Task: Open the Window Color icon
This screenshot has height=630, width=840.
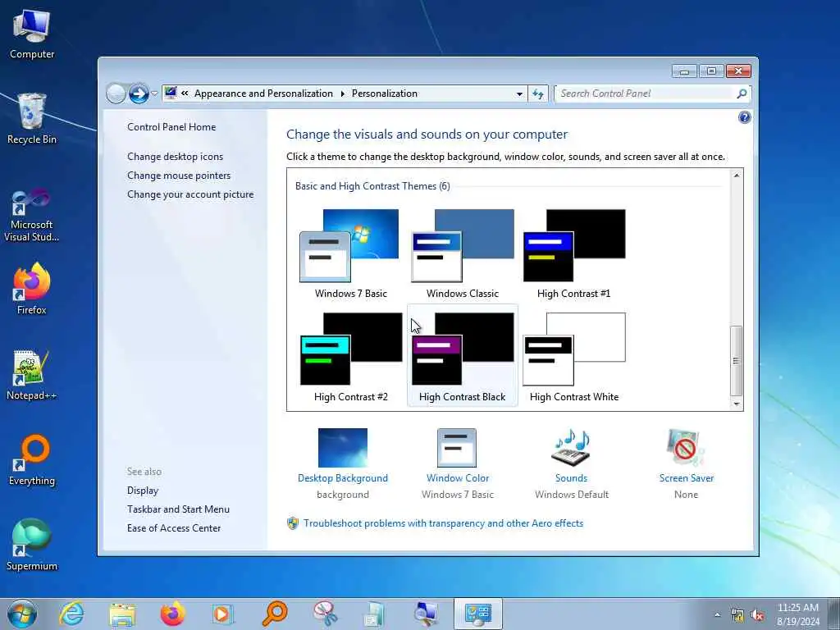Action: tap(456, 448)
